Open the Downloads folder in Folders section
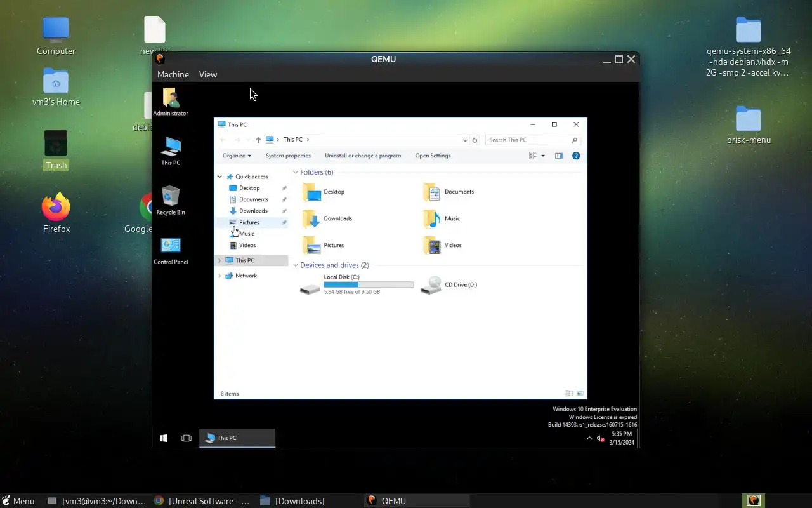 click(x=327, y=218)
